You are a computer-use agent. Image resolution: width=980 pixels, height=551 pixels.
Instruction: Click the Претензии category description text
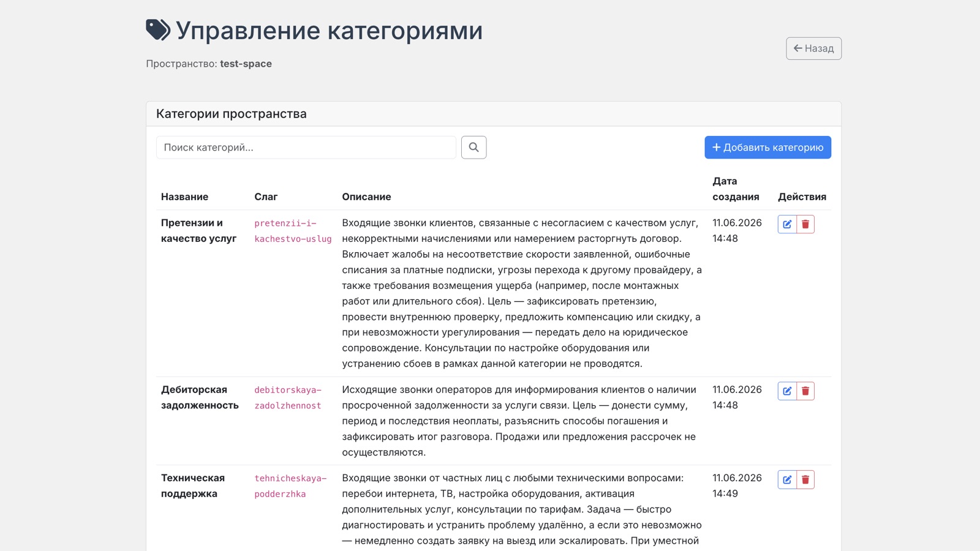(522, 293)
